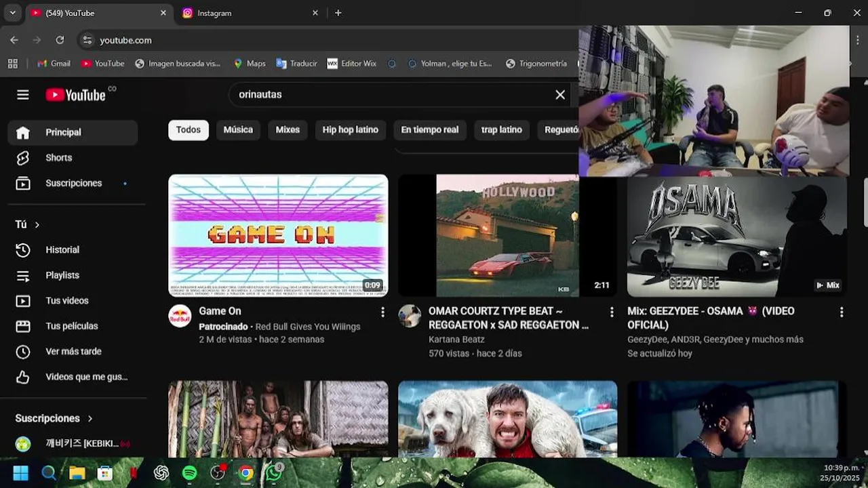Close the YouTube browser tab

[163, 13]
